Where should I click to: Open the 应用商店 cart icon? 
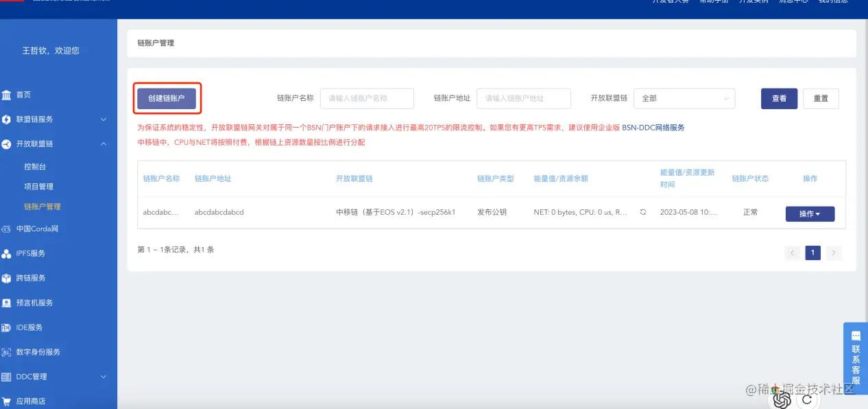pyautogui.click(x=6, y=401)
